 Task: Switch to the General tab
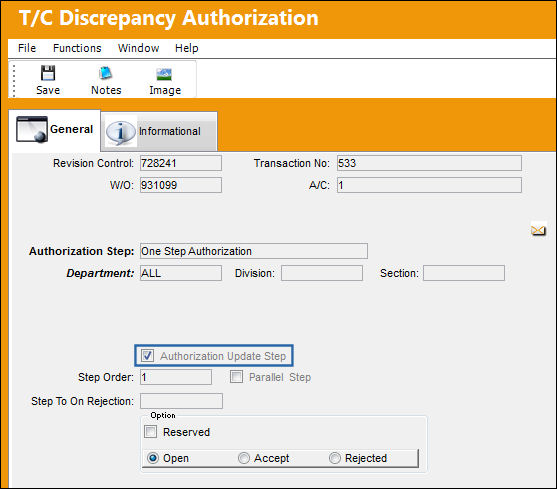coord(54,130)
